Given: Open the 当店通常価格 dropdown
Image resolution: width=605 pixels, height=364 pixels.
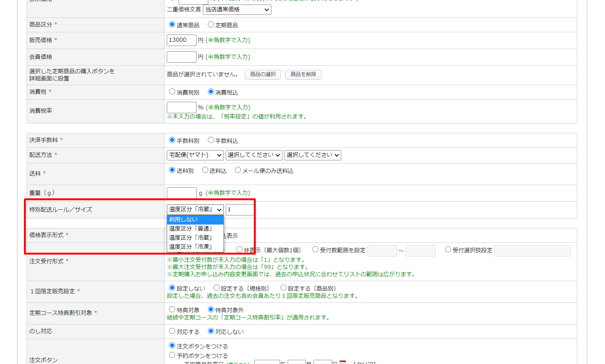Looking at the screenshot, I should (237, 9).
